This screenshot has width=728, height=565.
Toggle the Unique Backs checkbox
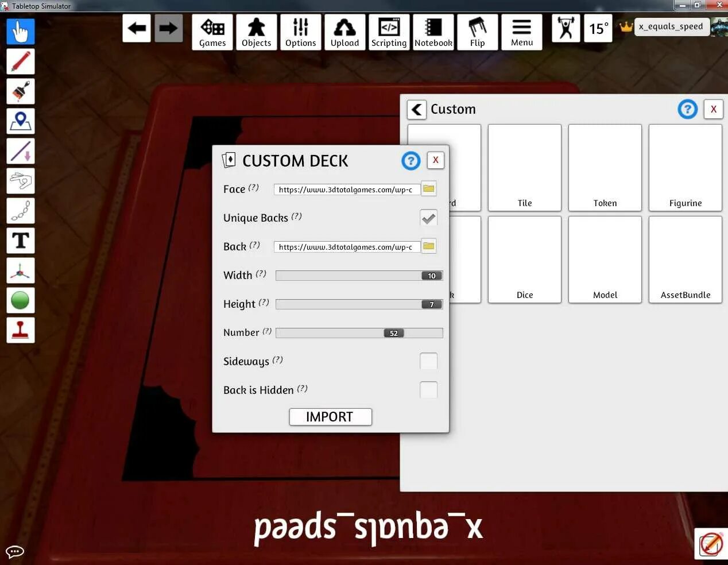point(429,218)
